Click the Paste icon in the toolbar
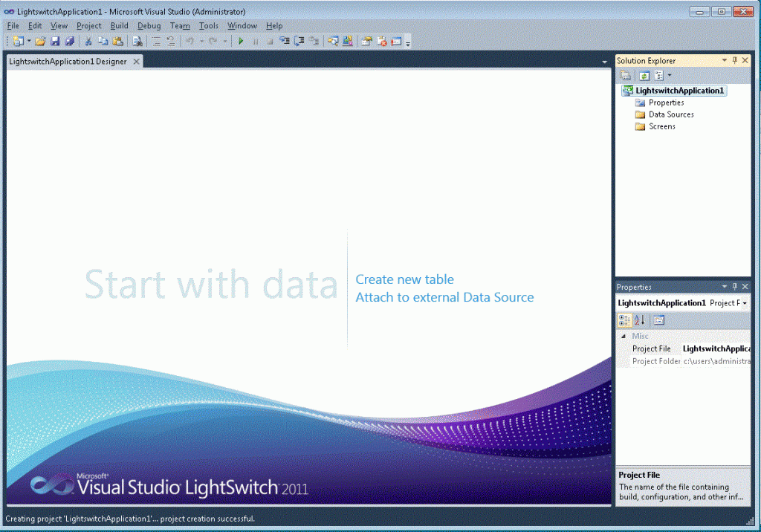 (117, 42)
